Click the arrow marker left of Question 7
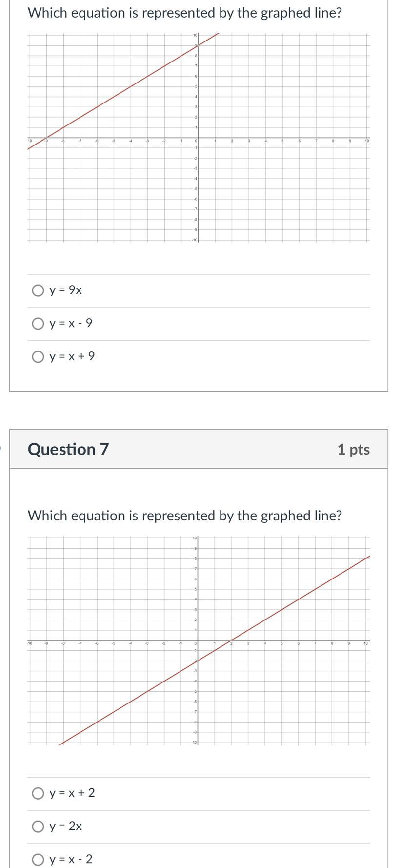The width and height of the screenshot is (401, 868). click(x=1, y=446)
